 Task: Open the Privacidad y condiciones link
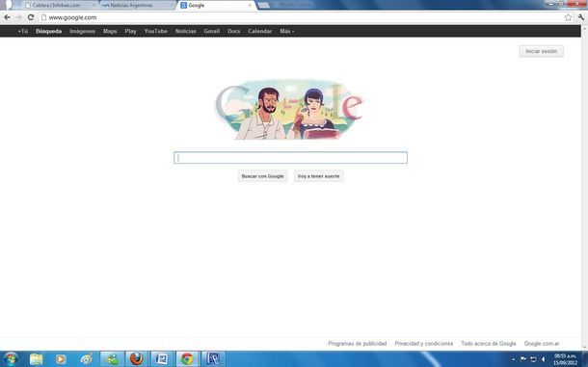[x=424, y=343]
